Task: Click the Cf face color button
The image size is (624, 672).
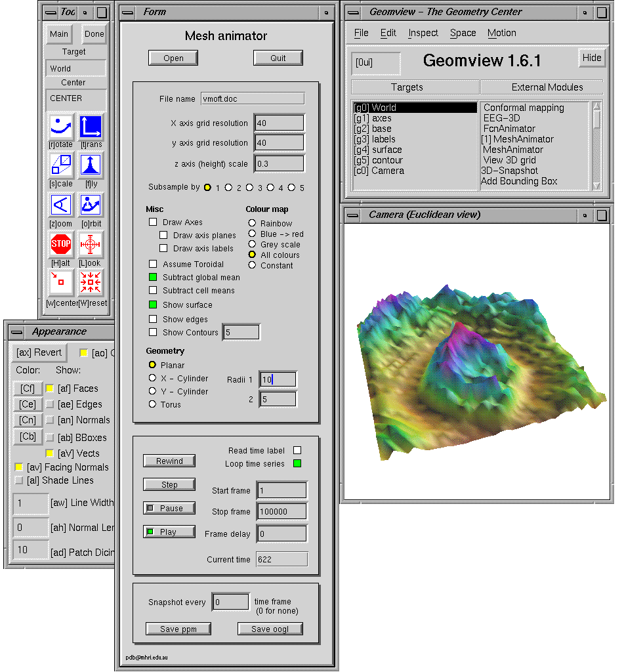Action: (28, 388)
